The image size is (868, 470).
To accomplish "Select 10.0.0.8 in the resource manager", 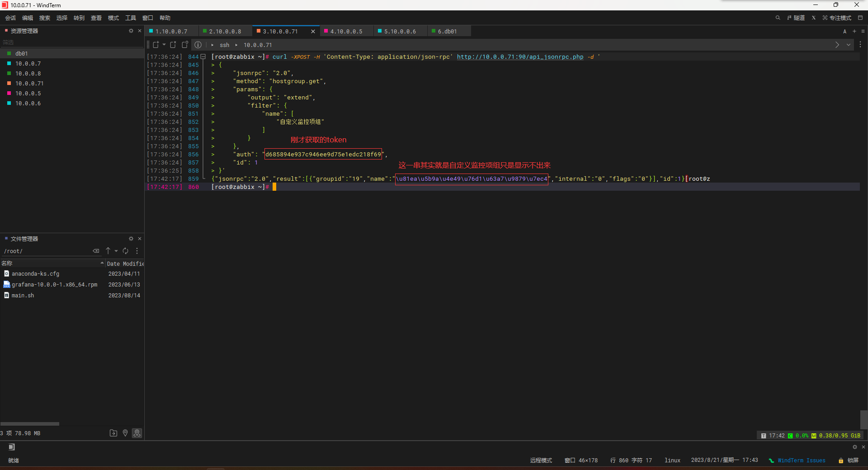I will pos(72,73).
